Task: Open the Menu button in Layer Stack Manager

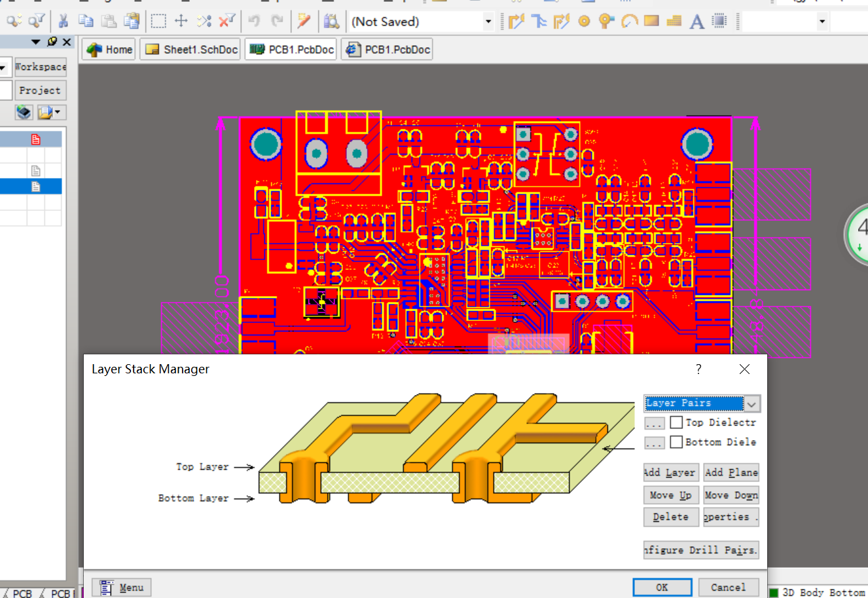Action: tap(122, 588)
